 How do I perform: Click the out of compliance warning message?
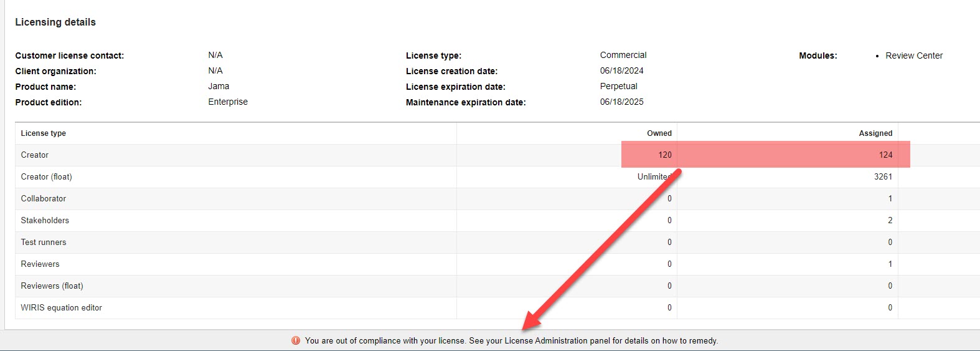tap(511, 340)
